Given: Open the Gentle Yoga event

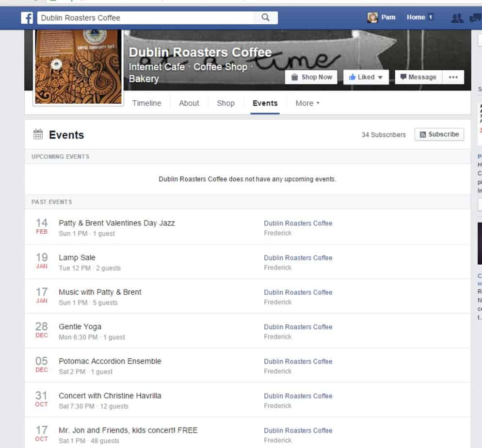Looking at the screenshot, I should click(x=80, y=327).
